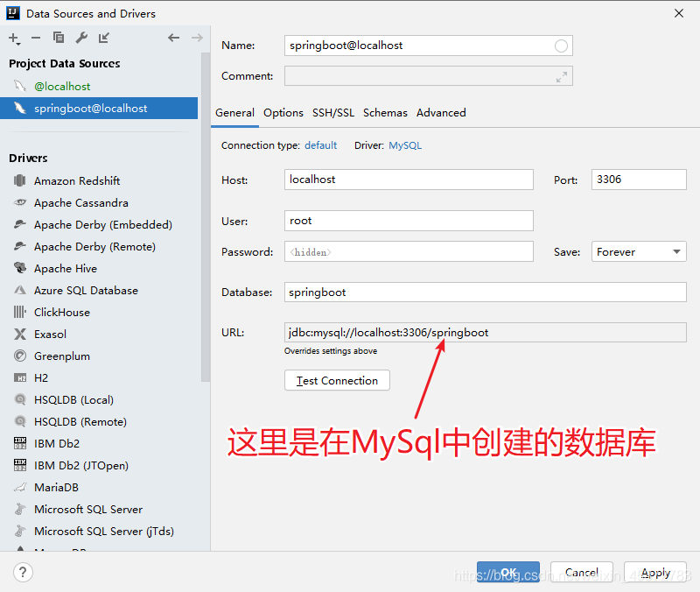Duplicate the selected data source

click(x=59, y=38)
